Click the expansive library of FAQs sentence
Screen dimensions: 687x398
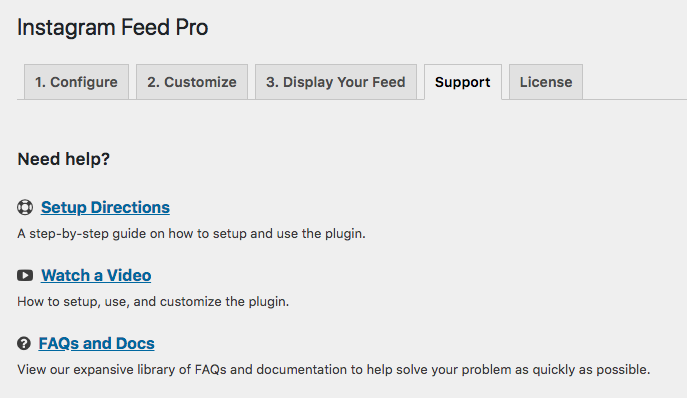coord(333,370)
